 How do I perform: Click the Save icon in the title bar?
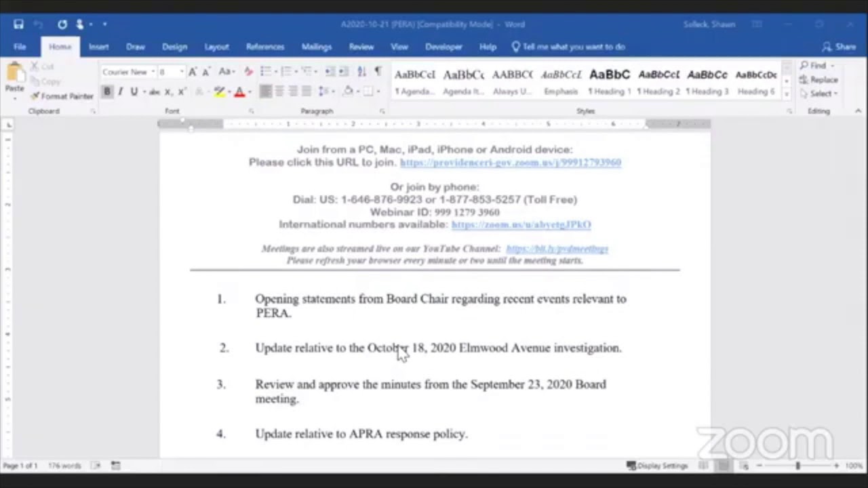18,24
